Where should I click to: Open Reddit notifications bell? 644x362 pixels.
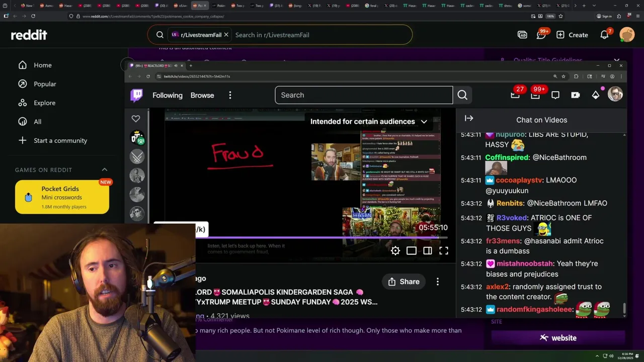(x=605, y=35)
